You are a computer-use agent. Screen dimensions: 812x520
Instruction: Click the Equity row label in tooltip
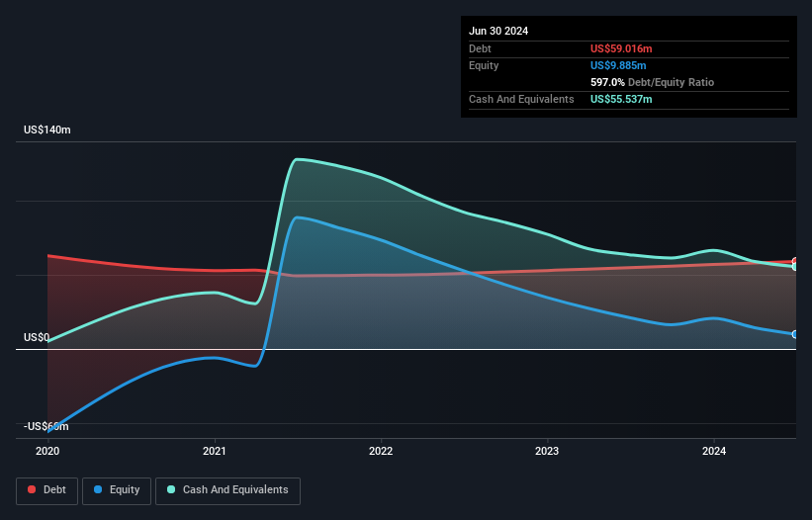click(484, 65)
